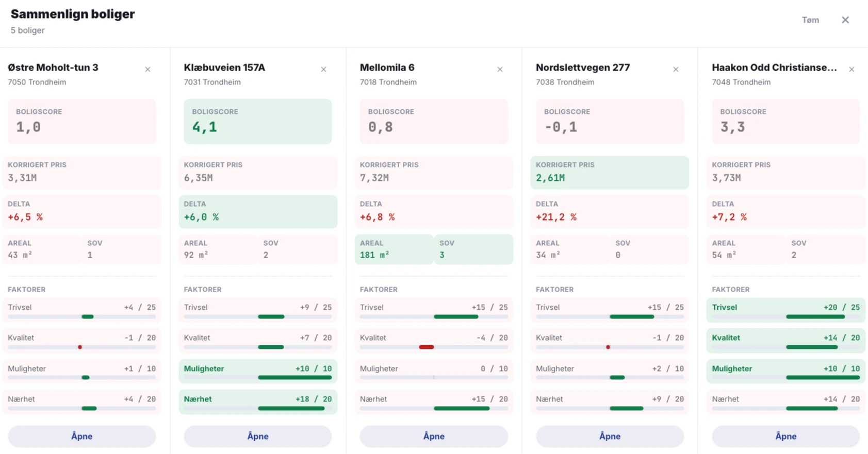Remove Østre Moholt-tun 3 from comparison
The image size is (868, 454).
(x=148, y=69)
